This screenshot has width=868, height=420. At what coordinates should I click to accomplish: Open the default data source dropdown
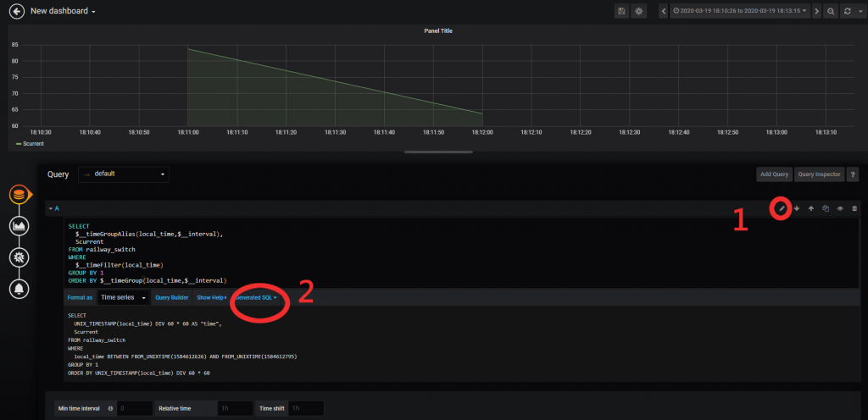[124, 174]
